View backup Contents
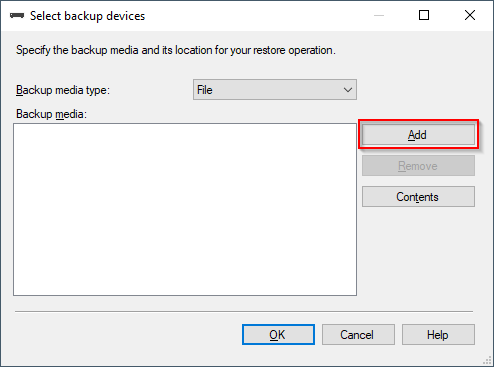Image resolution: width=494 pixels, height=367 pixels. tap(418, 196)
